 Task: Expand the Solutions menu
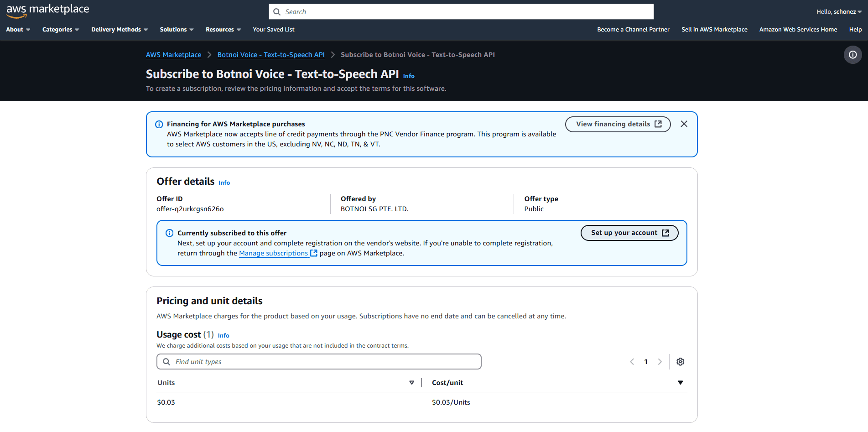(x=177, y=30)
